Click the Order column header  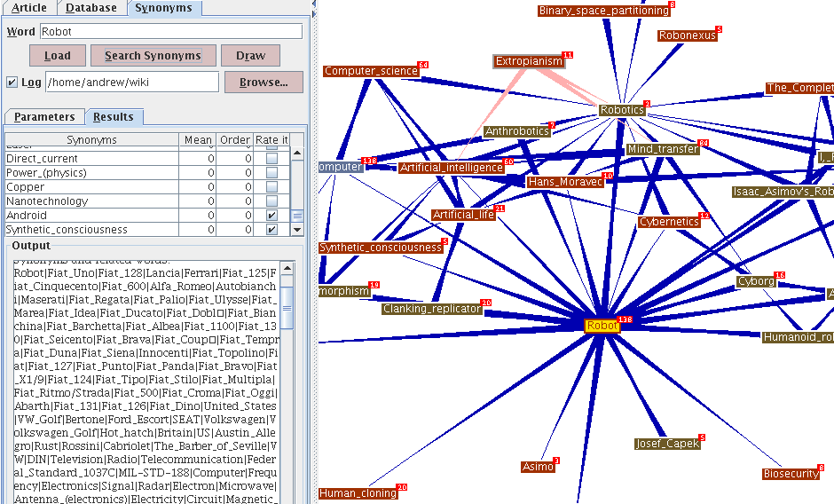[234, 139]
